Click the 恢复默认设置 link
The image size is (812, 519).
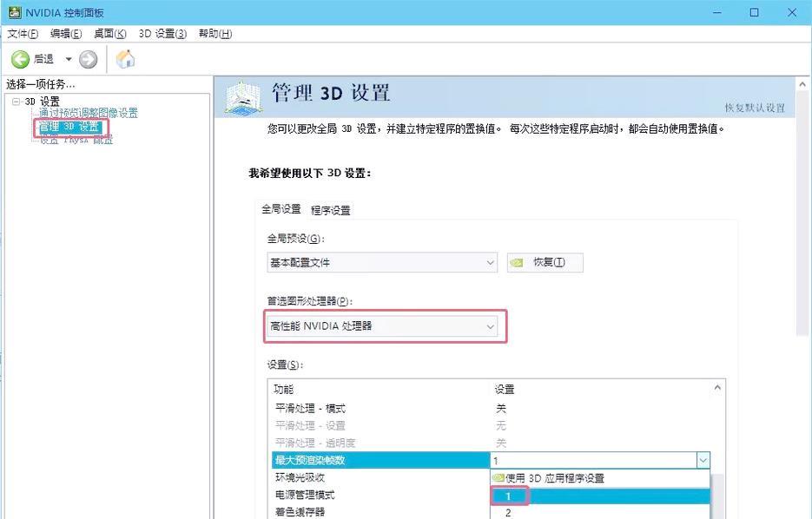755,108
